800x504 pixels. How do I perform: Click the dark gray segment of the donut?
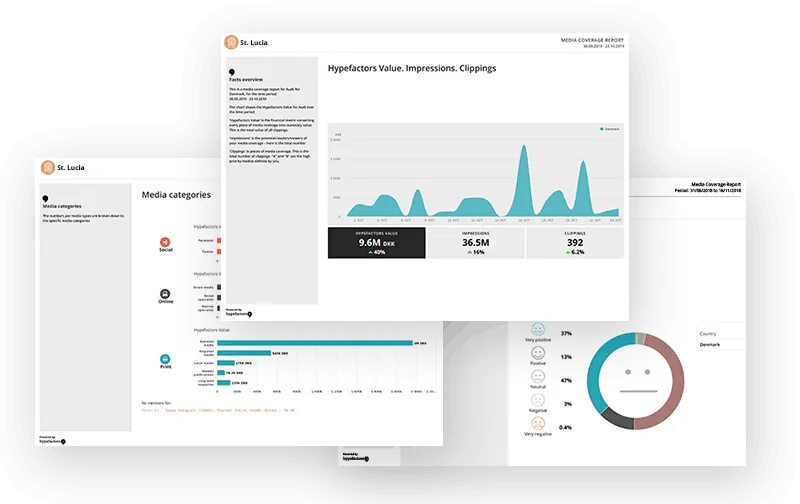pos(618,419)
